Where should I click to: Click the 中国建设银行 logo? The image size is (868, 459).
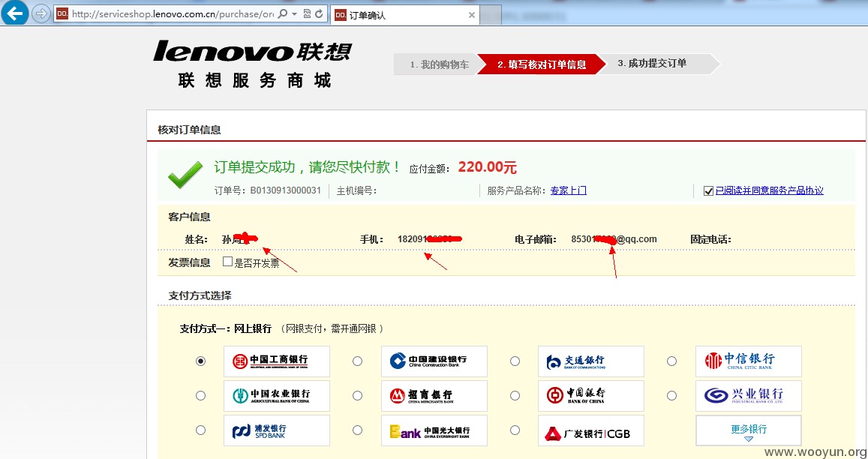[x=434, y=361]
